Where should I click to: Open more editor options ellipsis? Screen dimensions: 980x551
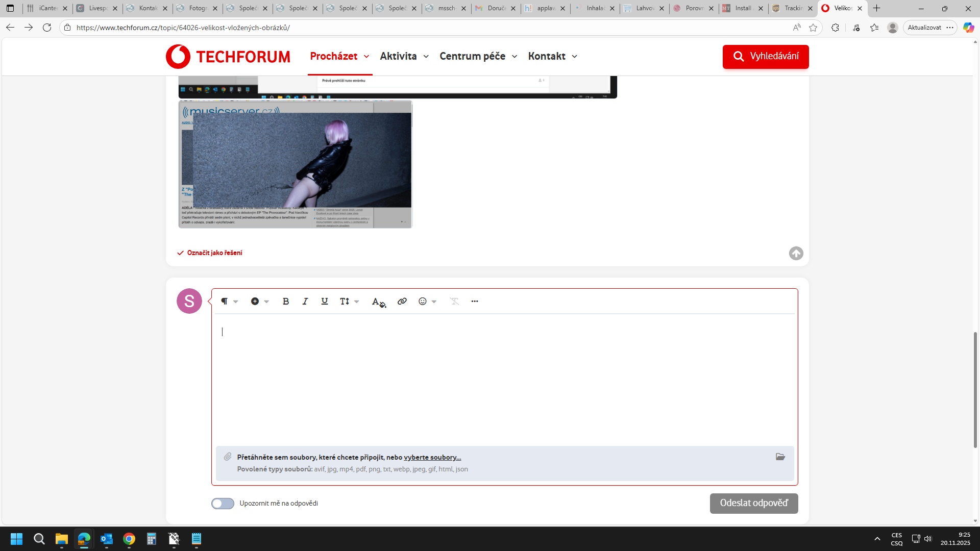[x=475, y=302]
